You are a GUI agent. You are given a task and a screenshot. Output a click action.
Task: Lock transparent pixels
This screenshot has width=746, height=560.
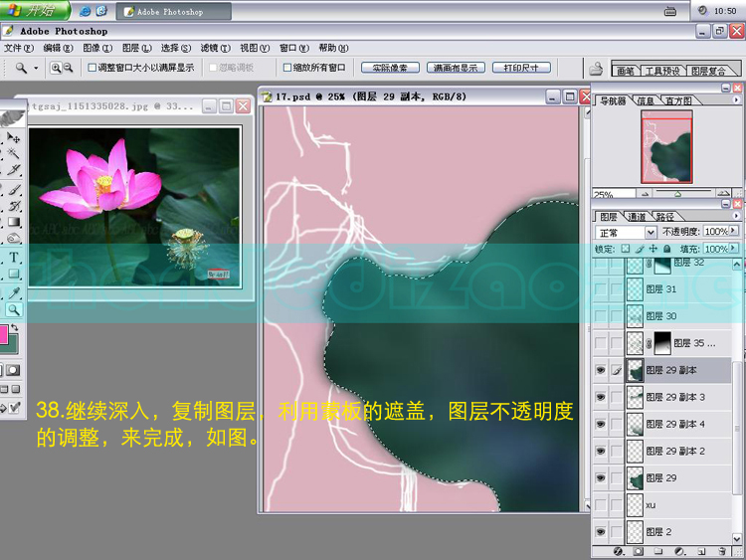626,249
